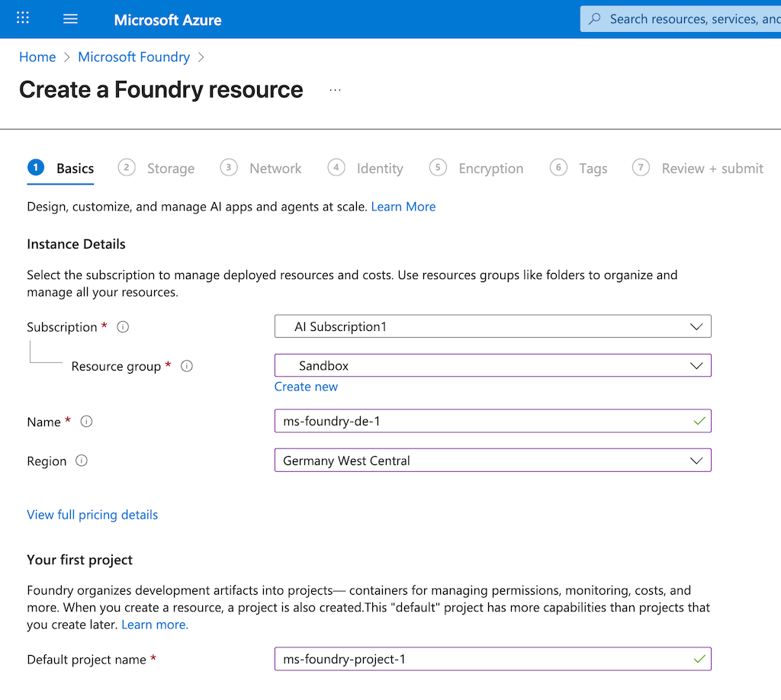Click the search magnifier icon

click(x=595, y=19)
